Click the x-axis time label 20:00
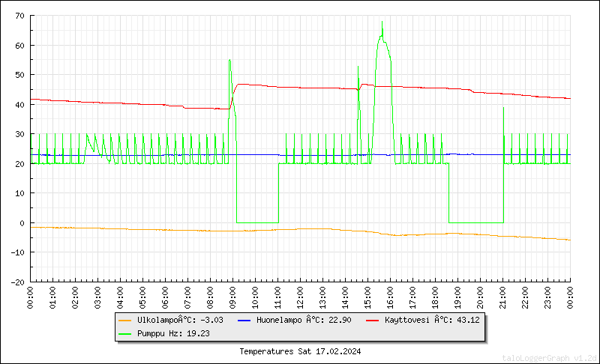Screen dimensions: 600x364 tap(480, 298)
